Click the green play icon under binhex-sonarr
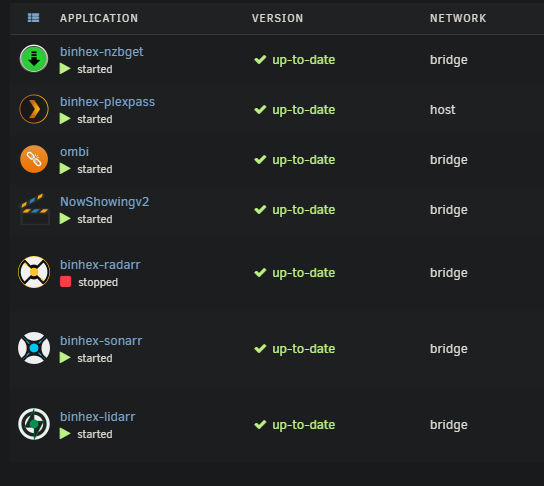 [x=65, y=358]
